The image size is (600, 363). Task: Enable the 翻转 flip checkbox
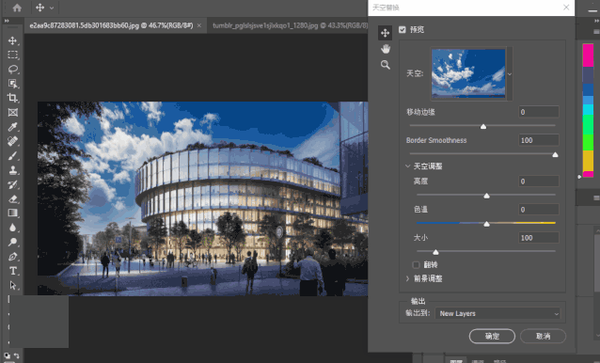point(416,265)
